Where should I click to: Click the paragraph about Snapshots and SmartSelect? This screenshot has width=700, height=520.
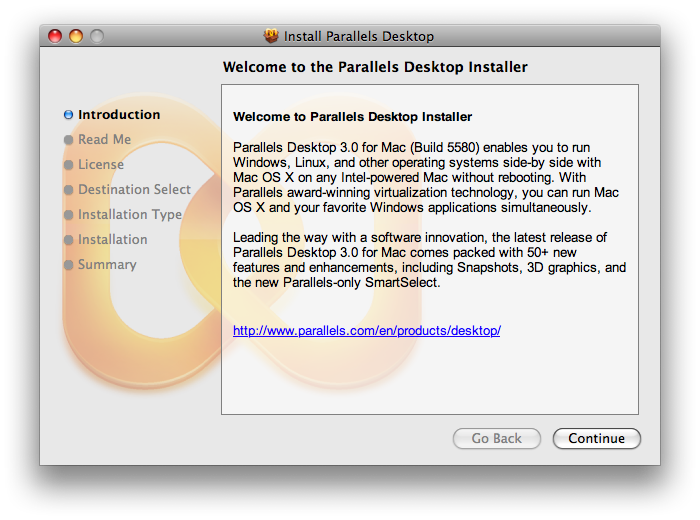tap(429, 260)
